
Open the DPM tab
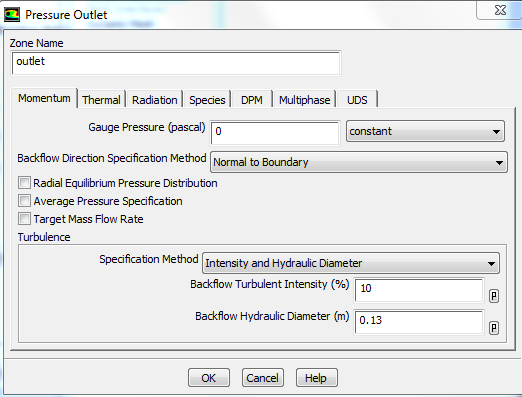click(252, 100)
